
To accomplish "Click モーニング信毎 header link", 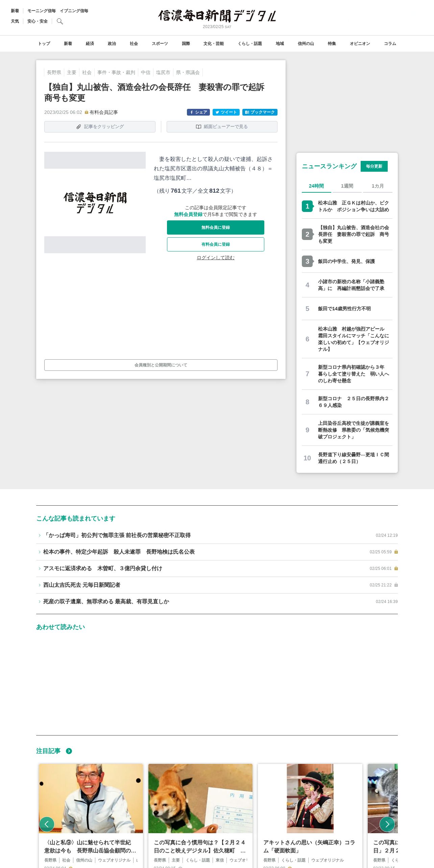I will [x=42, y=11].
